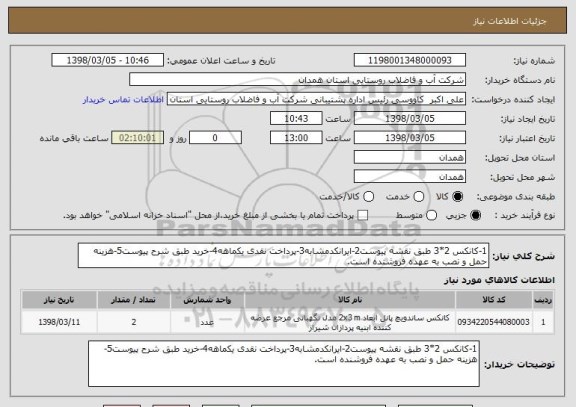Toggle the Islamic treasury payment checkbox
The height and width of the screenshot is (407, 576).
click(x=363, y=215)
